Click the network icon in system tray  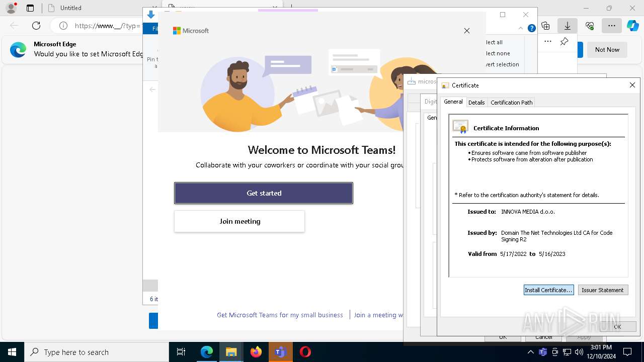pos(567,352)
